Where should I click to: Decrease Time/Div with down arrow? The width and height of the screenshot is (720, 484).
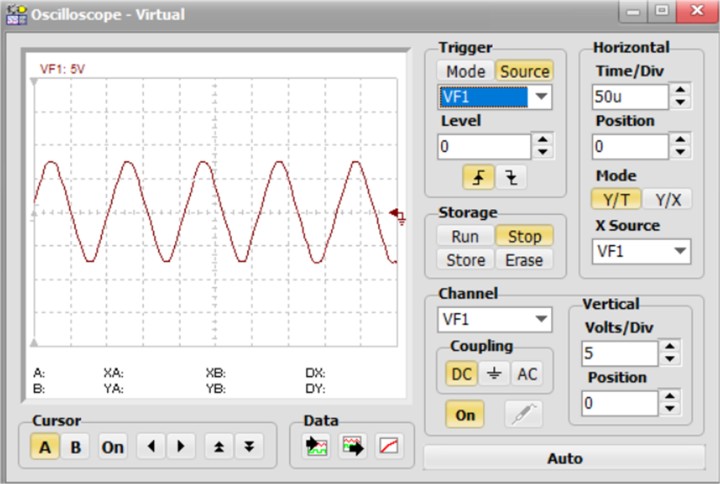click(x=681, y=102)
